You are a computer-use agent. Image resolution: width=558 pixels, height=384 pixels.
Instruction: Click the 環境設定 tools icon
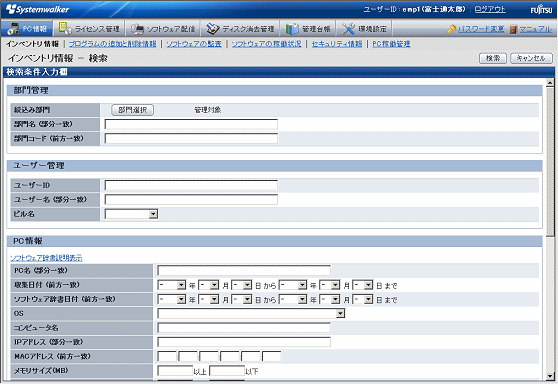click(348, 29)
